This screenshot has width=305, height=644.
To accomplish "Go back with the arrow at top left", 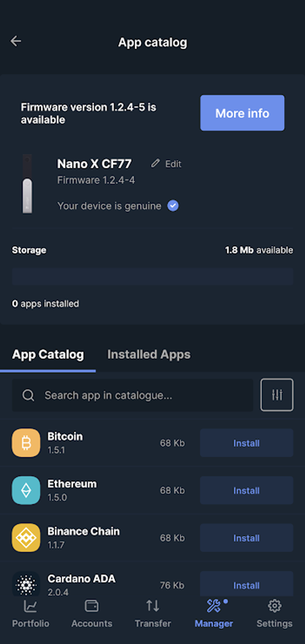I will pos(16,41).
